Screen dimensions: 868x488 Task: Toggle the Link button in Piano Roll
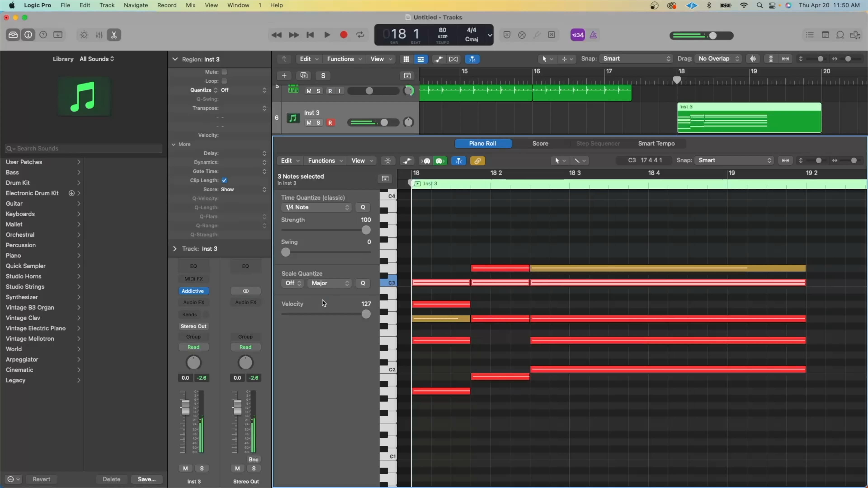(477, 161)
